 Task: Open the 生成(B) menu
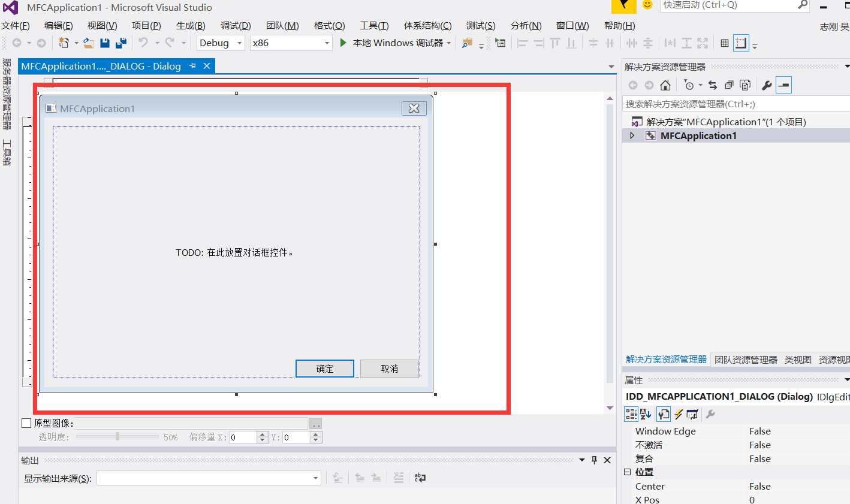click(x=191, y=26)
